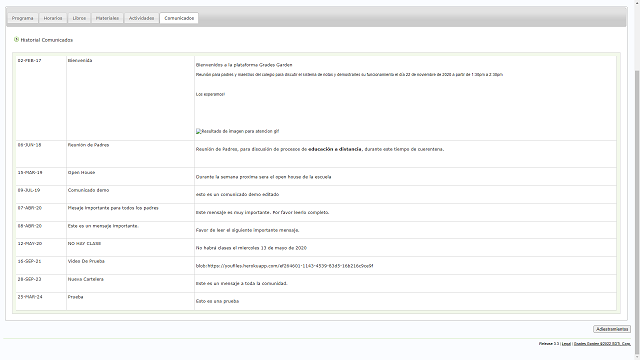Click the 'Reunión de Padres' subject cell
Image resolution: width=640 pixels, height=360 pixels.
click(x=130, y=154)
